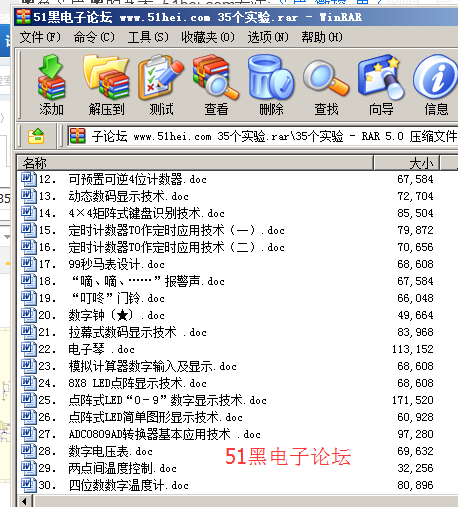Viewport: 458px width, 507px height.
Task: Select file 19. “叮咚”门铃.doc
Action: (x=92, y=298)
